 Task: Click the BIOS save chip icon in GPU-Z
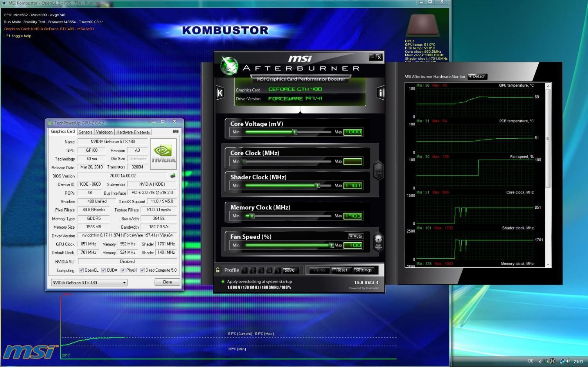click(173, 176)
